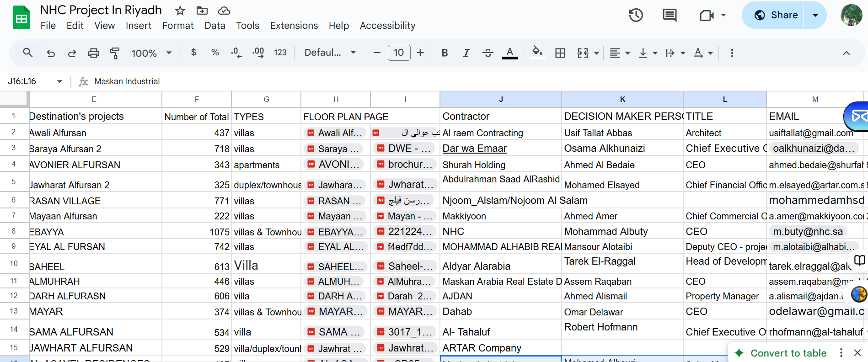Open the comments panel icon
The image size is (868, 362).
(670, 16)
